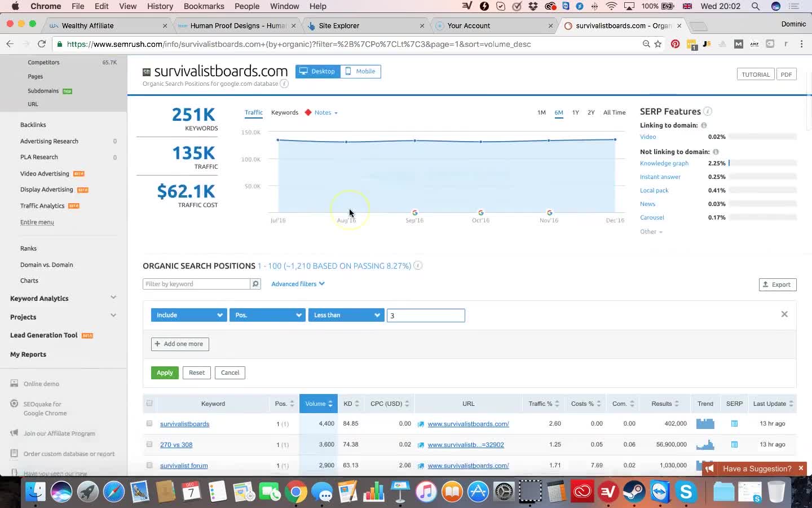Close the Have a Suggestion popup
812x508 pixels.
(x=800, y=468)
